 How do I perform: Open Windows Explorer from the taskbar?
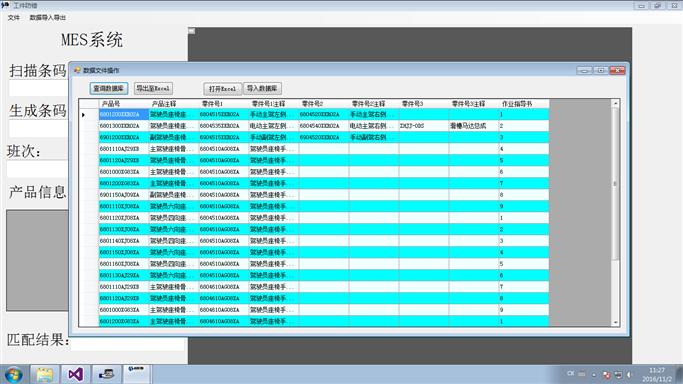pos(44,375)
